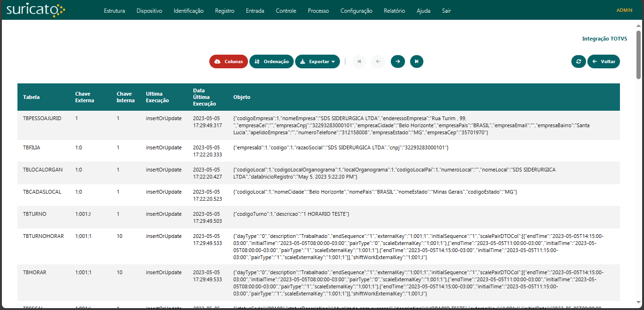Click the ADMIN user label
The image size is (644, 310).
[x=624, y=10]
